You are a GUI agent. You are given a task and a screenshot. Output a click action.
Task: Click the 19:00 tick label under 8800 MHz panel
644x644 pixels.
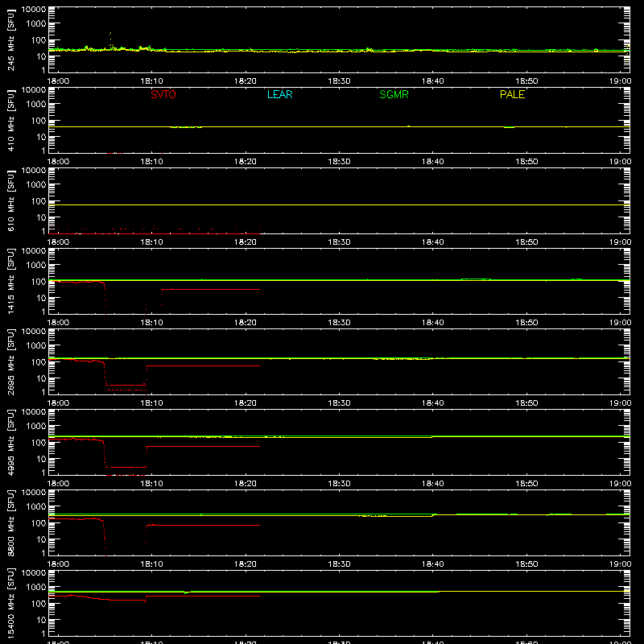(620, 564)
